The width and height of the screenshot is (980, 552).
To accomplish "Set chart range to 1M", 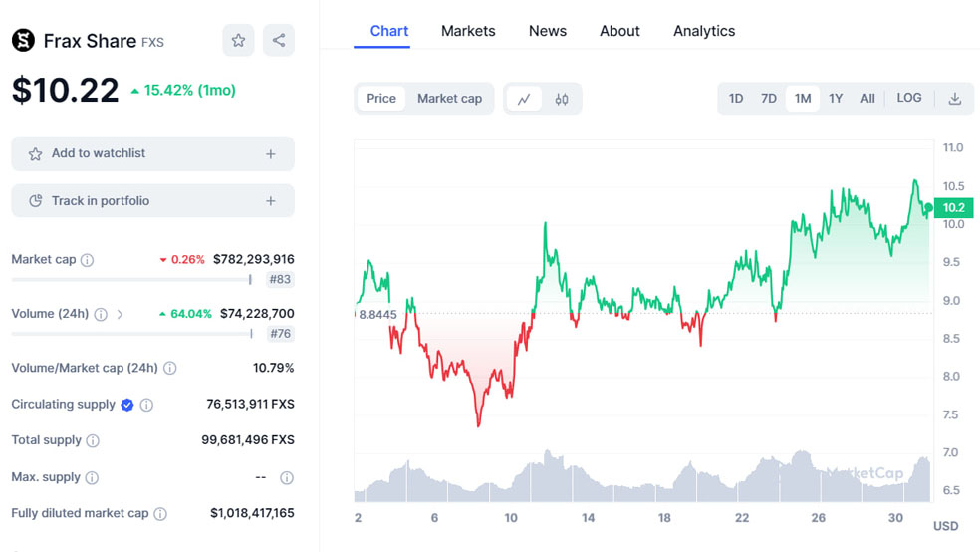I will tap(803, 99).
